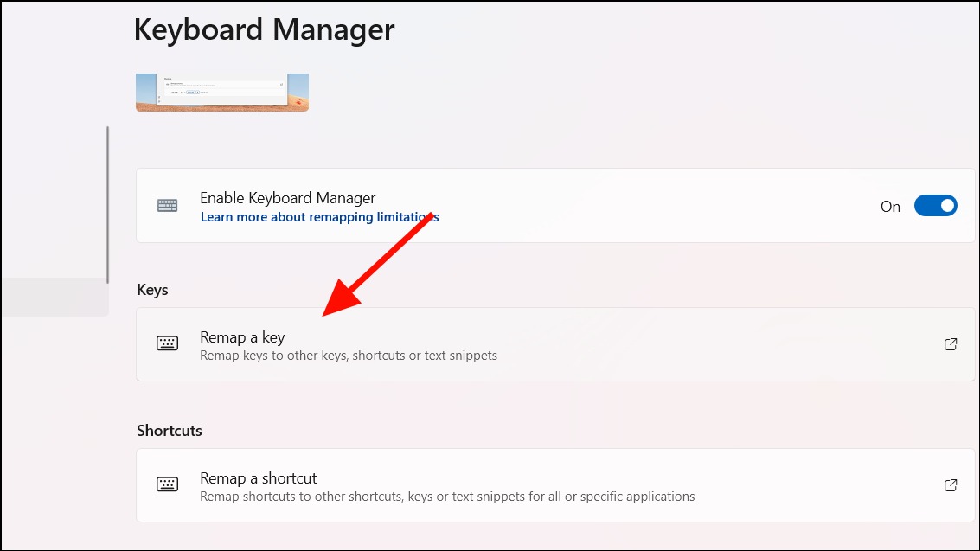Click the Keys section heading
980x551 pixels.
point(152,290)
